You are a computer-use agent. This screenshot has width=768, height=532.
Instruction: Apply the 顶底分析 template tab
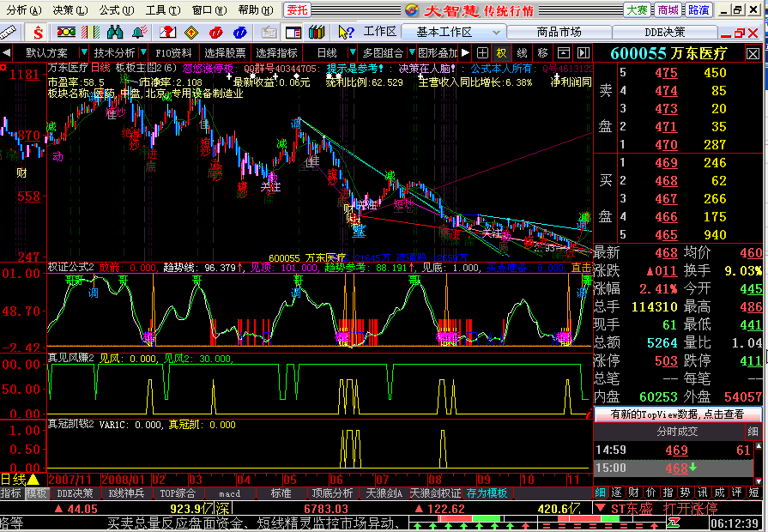pos(332,493)
